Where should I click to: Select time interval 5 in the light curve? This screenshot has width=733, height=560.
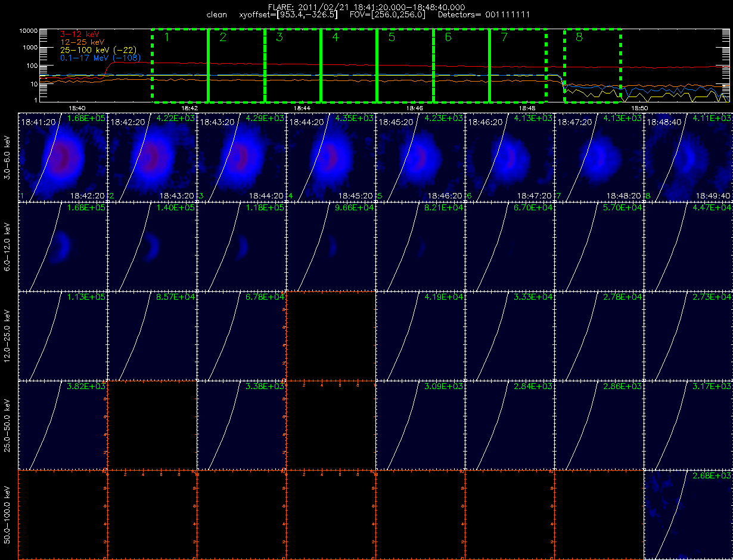[405, 65]
